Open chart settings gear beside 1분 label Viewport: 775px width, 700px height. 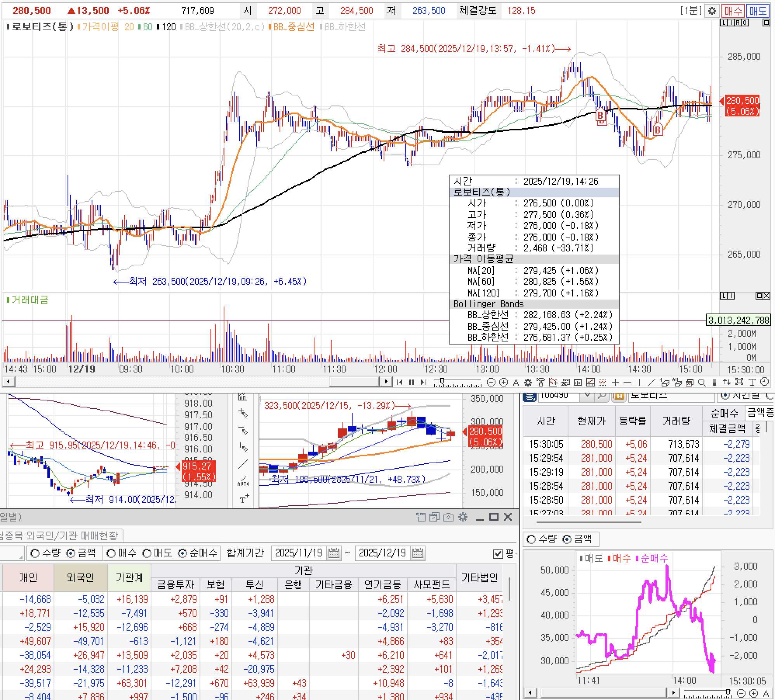click(x=712, y=11)
